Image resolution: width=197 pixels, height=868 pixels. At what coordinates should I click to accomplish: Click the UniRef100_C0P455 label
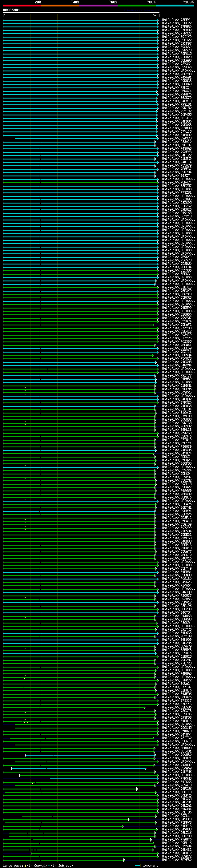177,115
